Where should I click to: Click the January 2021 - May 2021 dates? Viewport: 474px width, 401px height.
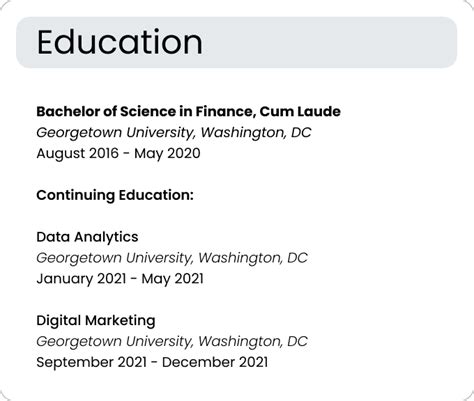(x=120, y=279)
